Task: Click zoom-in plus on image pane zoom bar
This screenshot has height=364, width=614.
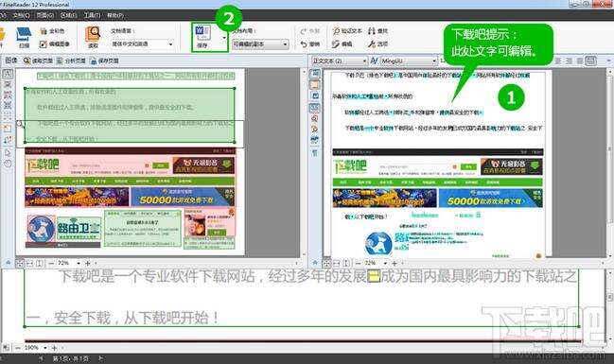Action: [x=88, y=264]
